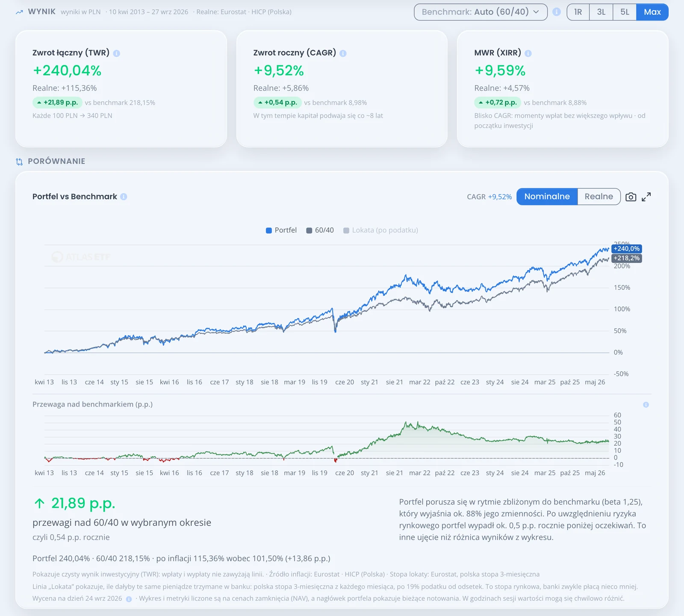Click info icon beside Benchmark dropdown

[557, 12]
